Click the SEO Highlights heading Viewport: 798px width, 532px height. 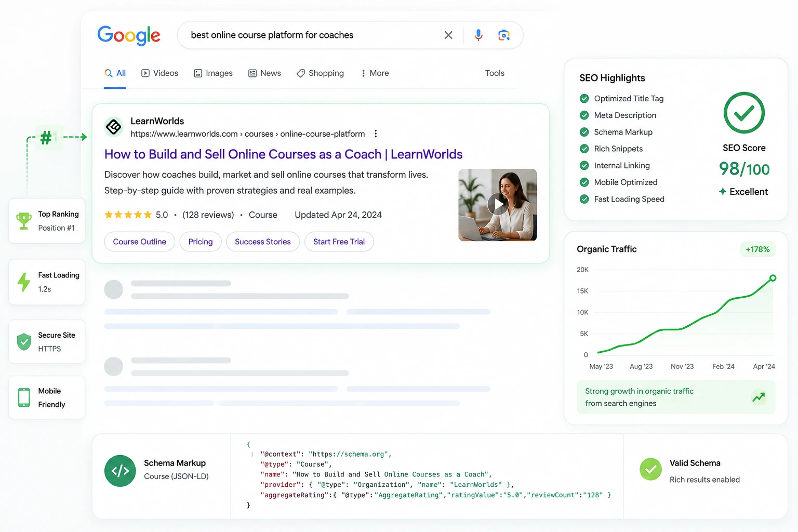click(612, 78)
